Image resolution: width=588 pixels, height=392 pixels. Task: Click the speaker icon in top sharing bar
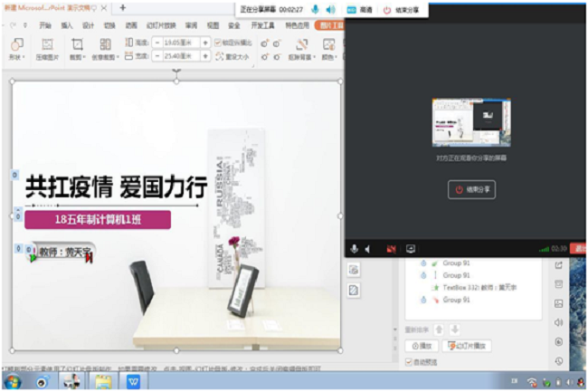(x=329, y=9)
